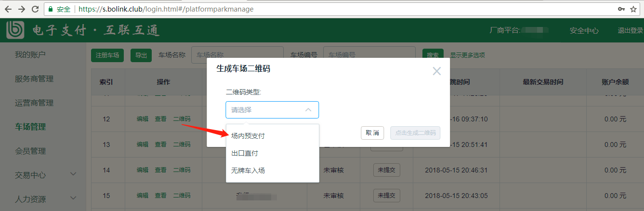Open the 二维码类型 dropdown selector

pos(272,110)
